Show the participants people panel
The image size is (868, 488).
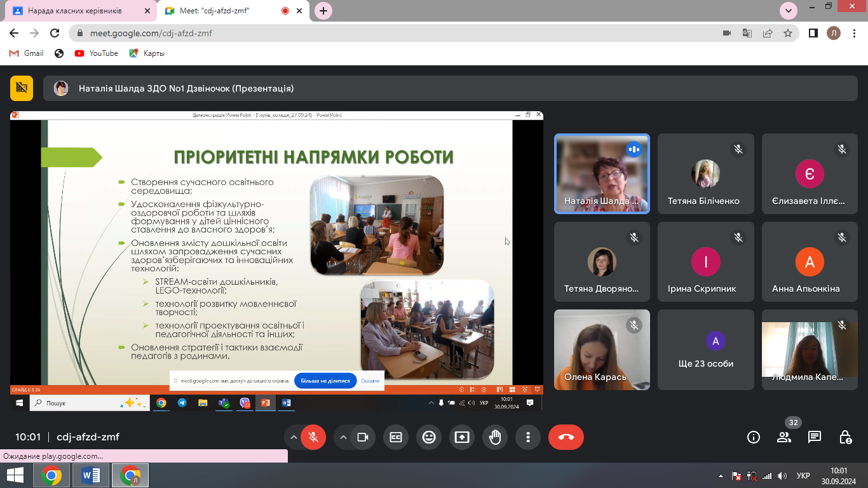pos(784,437)
